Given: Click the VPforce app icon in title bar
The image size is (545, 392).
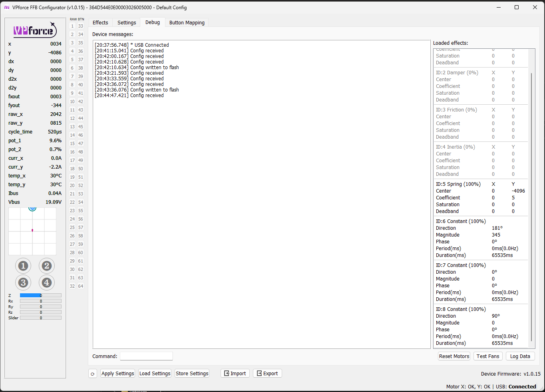Looking at the screenshot, I should coord(6,7).
